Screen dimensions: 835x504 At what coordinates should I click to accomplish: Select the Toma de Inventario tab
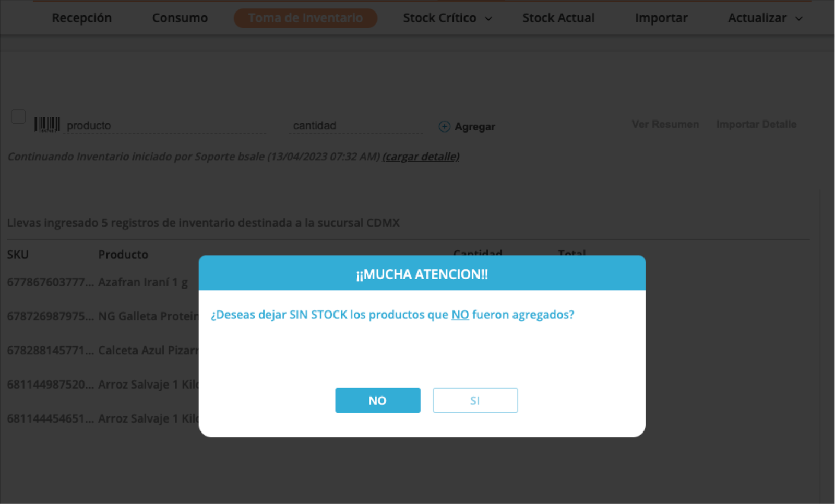(305, 18)
